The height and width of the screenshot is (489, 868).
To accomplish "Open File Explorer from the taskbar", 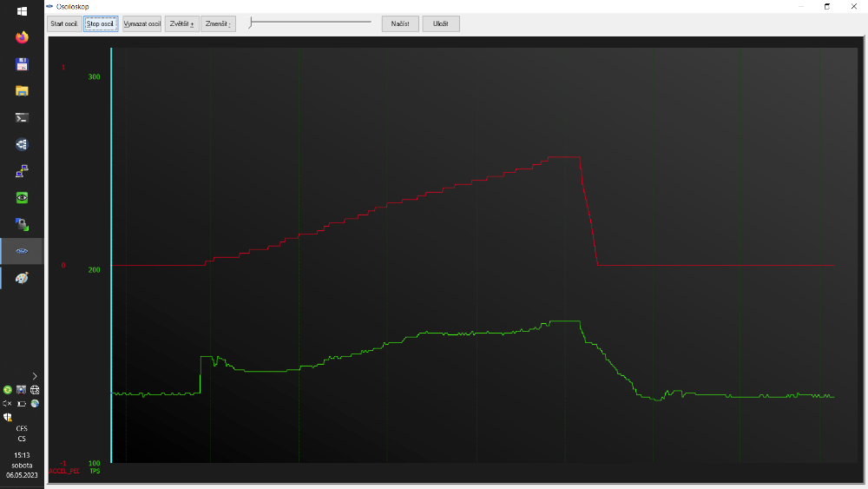I will [x=22, y=90].
